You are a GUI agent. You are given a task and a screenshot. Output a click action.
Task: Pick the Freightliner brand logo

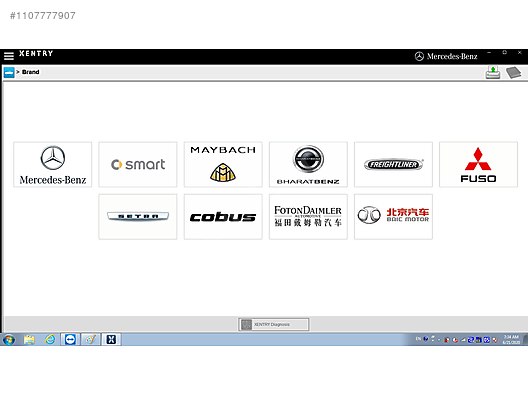point(393,164)
